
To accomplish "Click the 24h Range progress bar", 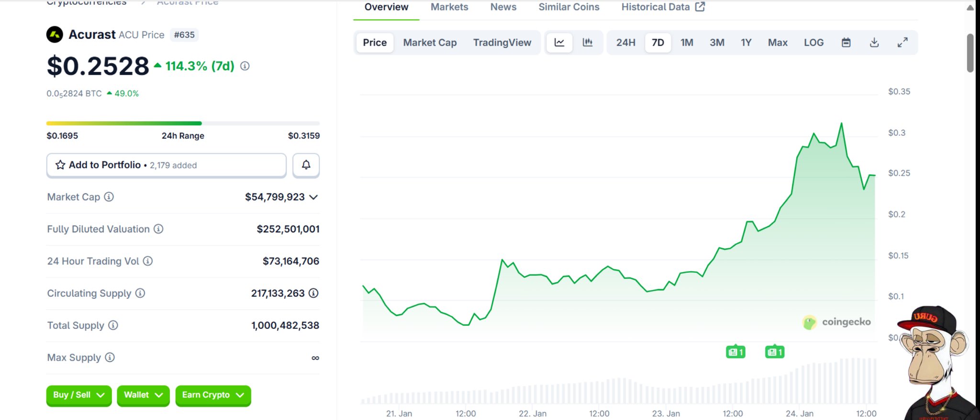I will click(x=182, y=124).
